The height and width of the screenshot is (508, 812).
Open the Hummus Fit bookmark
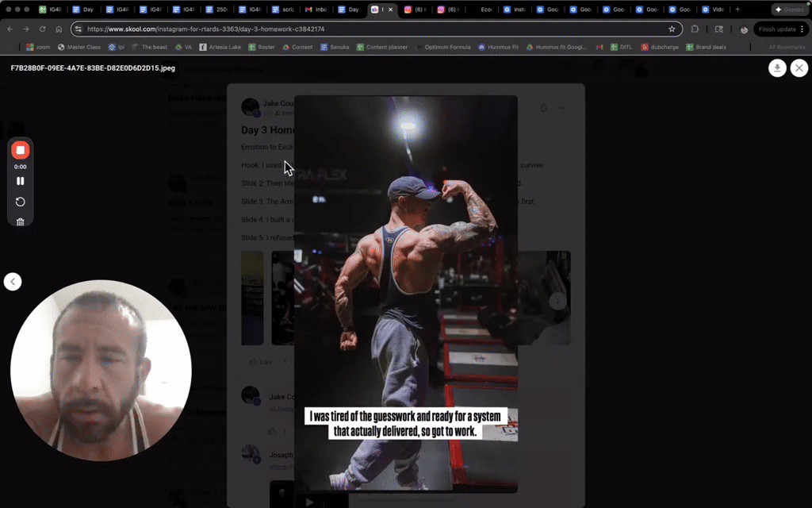[x=498, y=47]
